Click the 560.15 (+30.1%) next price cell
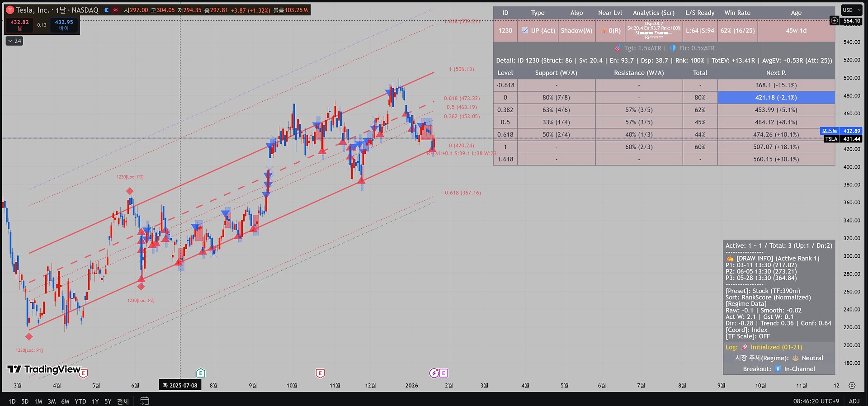Viewport: 868px width, 406px height. pos(776,159)
